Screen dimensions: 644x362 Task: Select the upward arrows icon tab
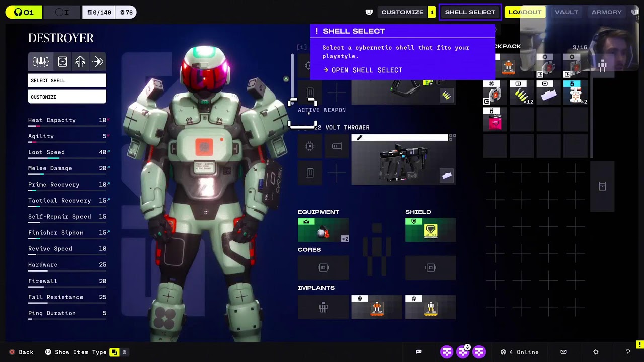click(x=80, y=61)
